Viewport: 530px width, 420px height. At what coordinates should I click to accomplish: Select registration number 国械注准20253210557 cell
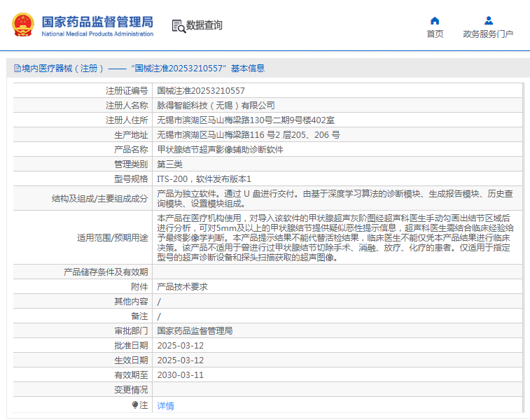tap(201, 91)
